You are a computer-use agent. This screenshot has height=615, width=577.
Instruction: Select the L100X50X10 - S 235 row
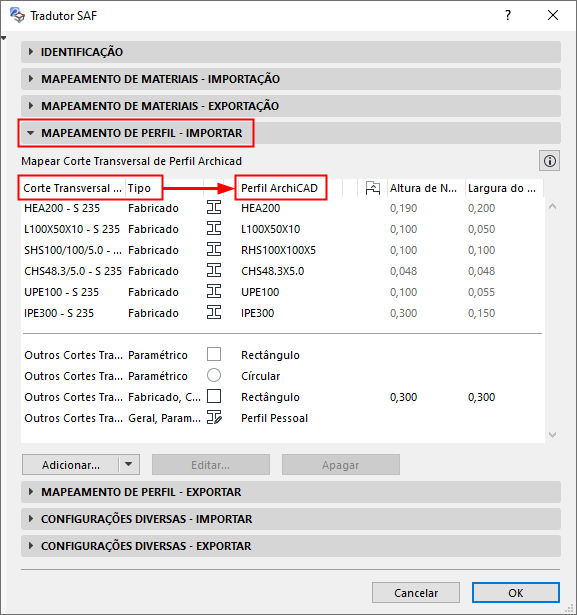coord(282,229)
